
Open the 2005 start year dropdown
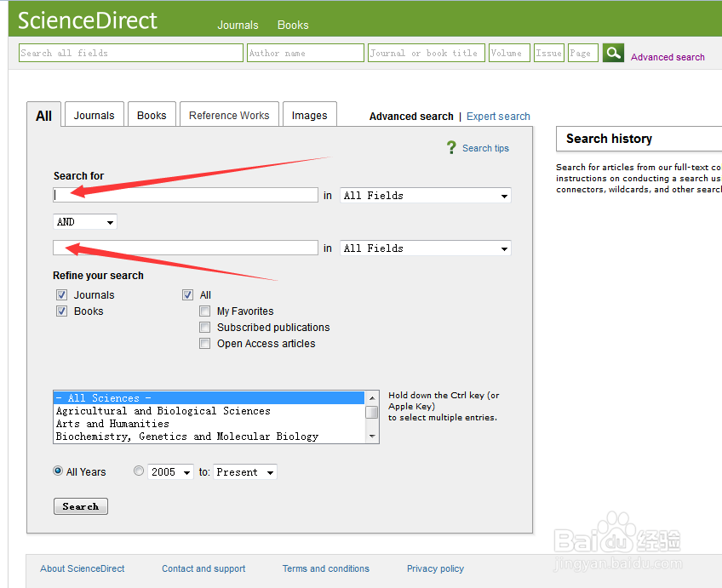(x=170, y=472)
